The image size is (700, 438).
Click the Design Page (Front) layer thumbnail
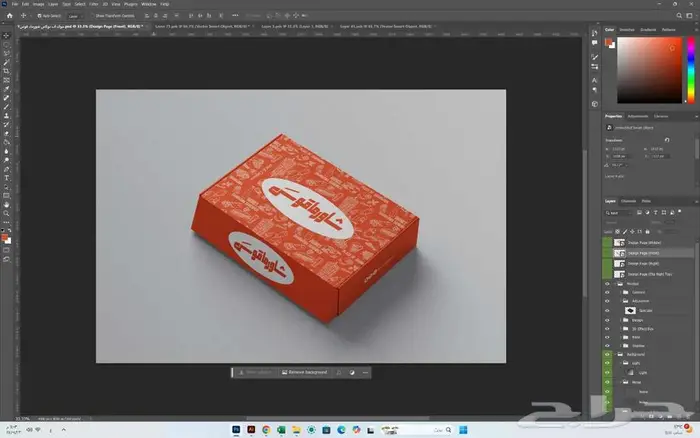619,253
